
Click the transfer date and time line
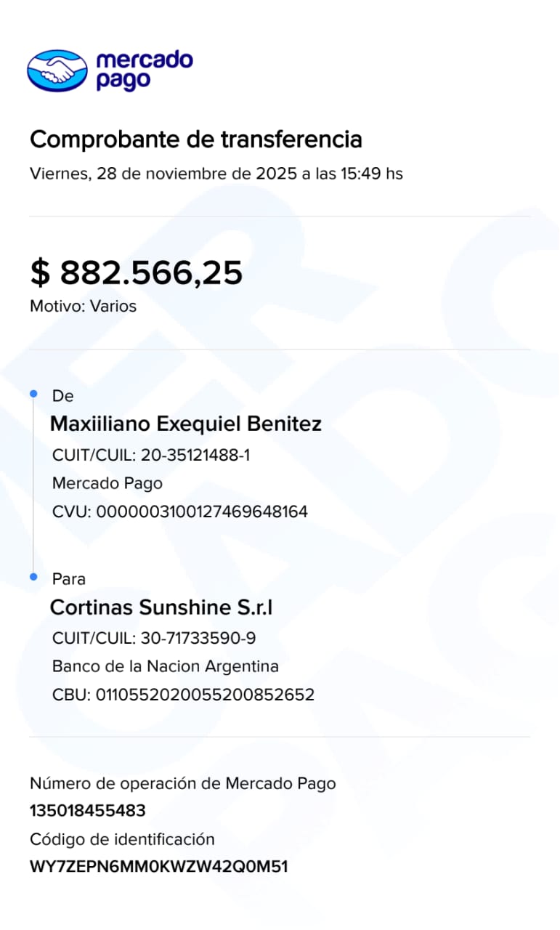pos(216,174)
